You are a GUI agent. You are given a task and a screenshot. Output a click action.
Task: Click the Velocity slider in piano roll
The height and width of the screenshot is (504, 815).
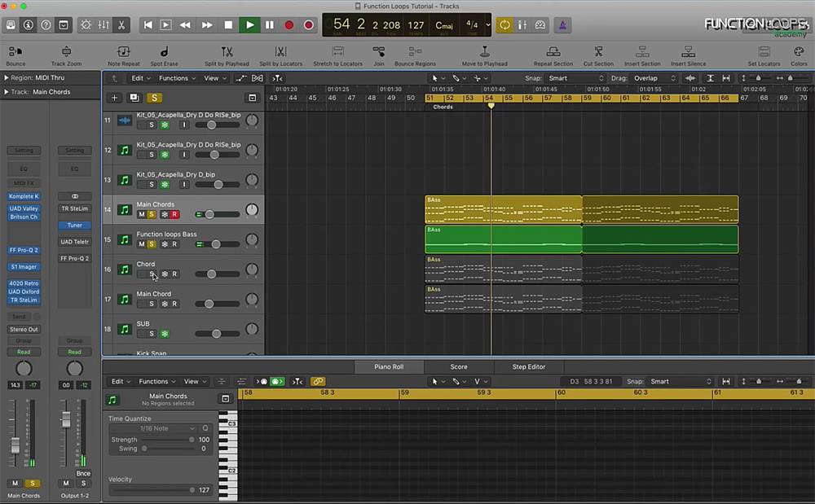click(x=152, y=490)
